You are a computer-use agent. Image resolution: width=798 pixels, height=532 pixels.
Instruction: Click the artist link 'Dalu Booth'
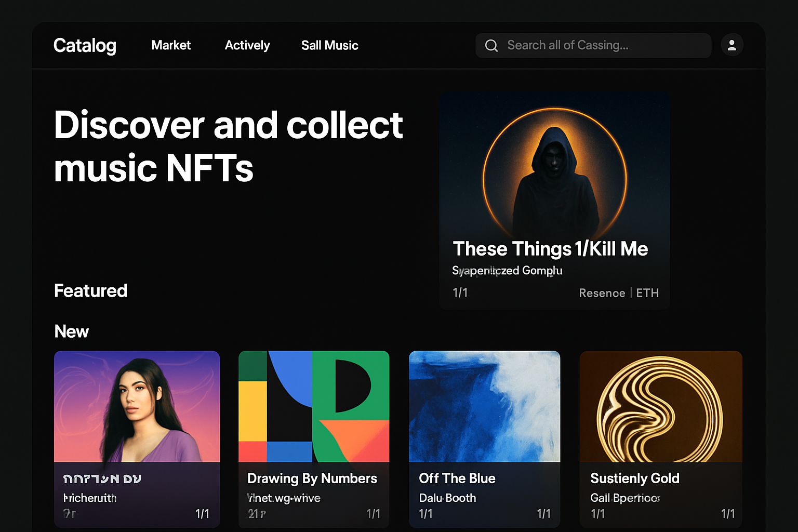point(447,498)
